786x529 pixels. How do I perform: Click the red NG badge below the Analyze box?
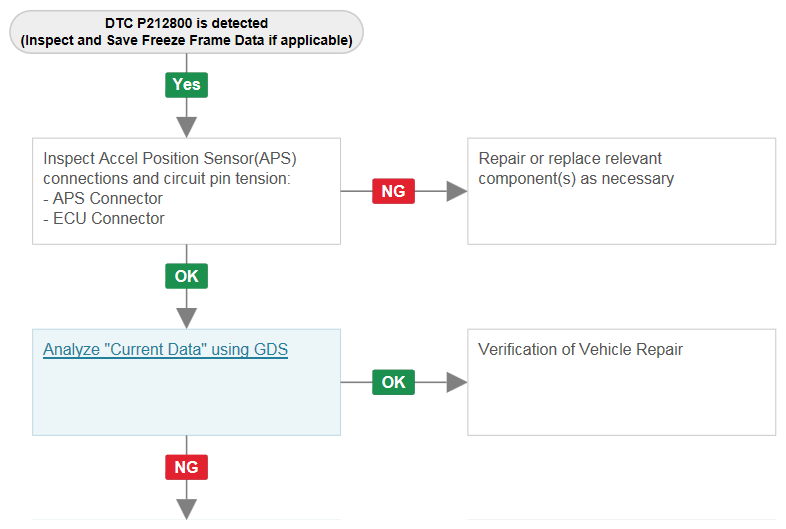tap(186, 467)
